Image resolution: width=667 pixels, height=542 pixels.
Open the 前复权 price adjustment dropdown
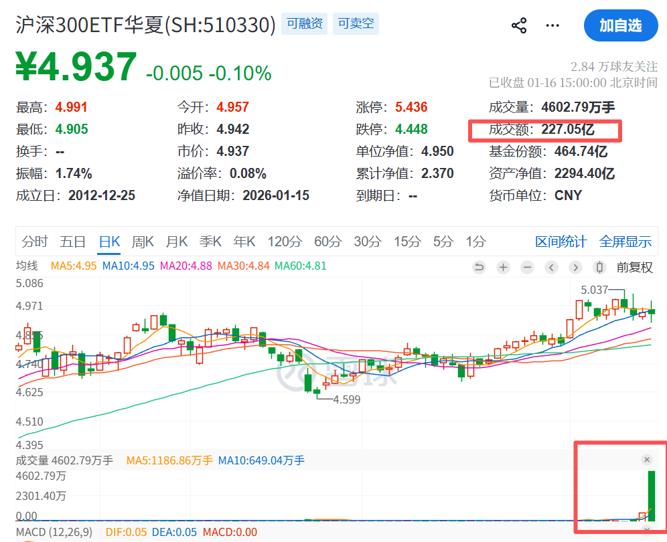[633, 267]
